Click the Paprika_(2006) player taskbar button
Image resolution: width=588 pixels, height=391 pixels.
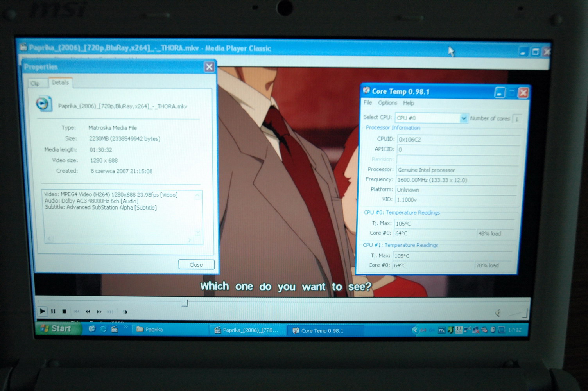coord(248,330)
